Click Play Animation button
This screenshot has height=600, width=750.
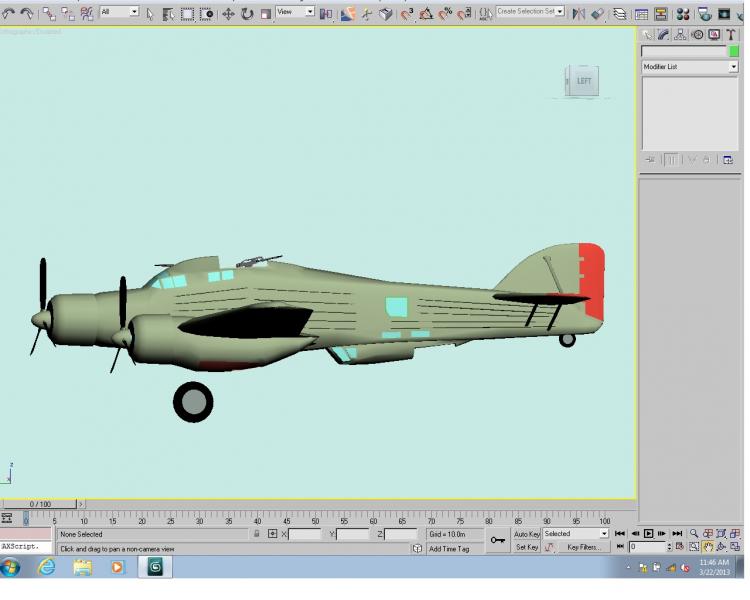pos(648,533)
